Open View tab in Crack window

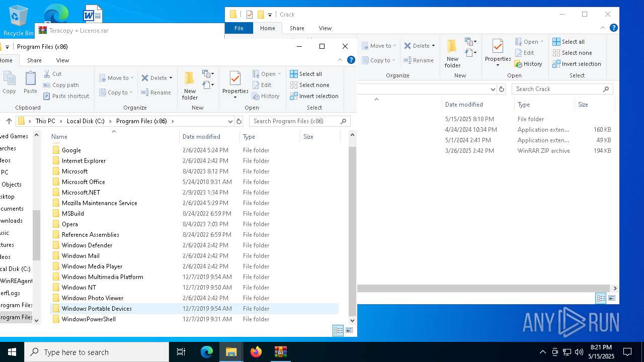325,28
